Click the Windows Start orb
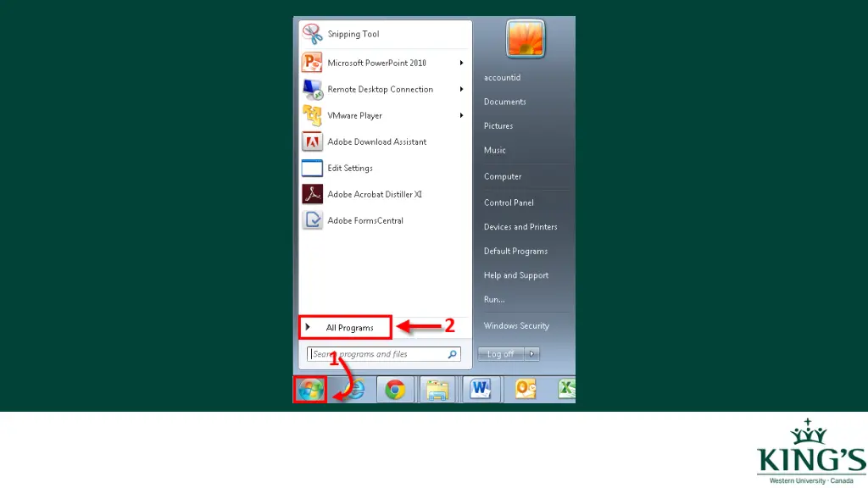The height and width of the screenshot is (488, 868). point(310,390)
